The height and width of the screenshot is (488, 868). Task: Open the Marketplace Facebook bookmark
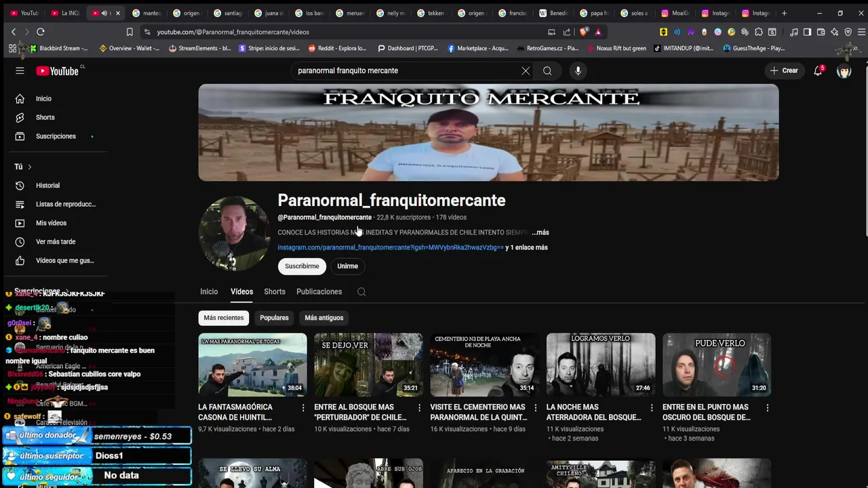tap(478, 48)
